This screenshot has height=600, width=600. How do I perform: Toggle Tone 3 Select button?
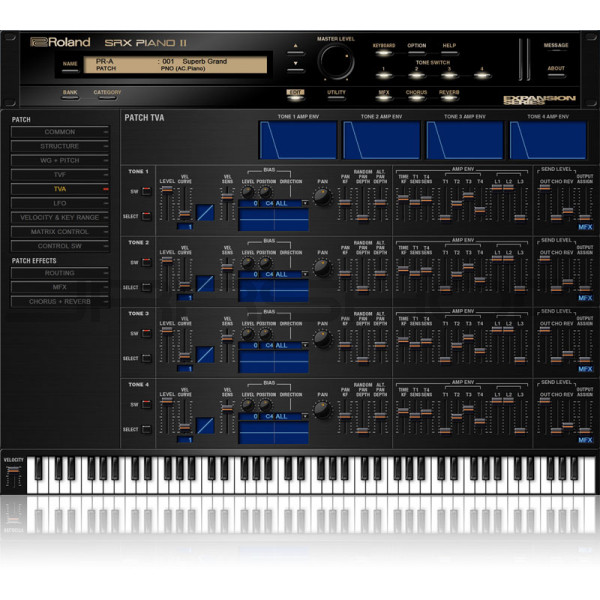pos(147,358)
